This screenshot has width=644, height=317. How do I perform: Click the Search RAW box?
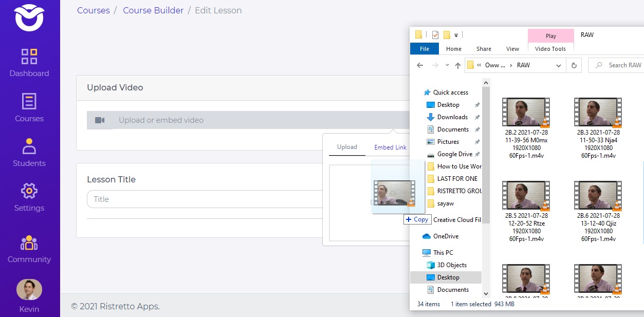pyautogui.click(x=617, y=65)
